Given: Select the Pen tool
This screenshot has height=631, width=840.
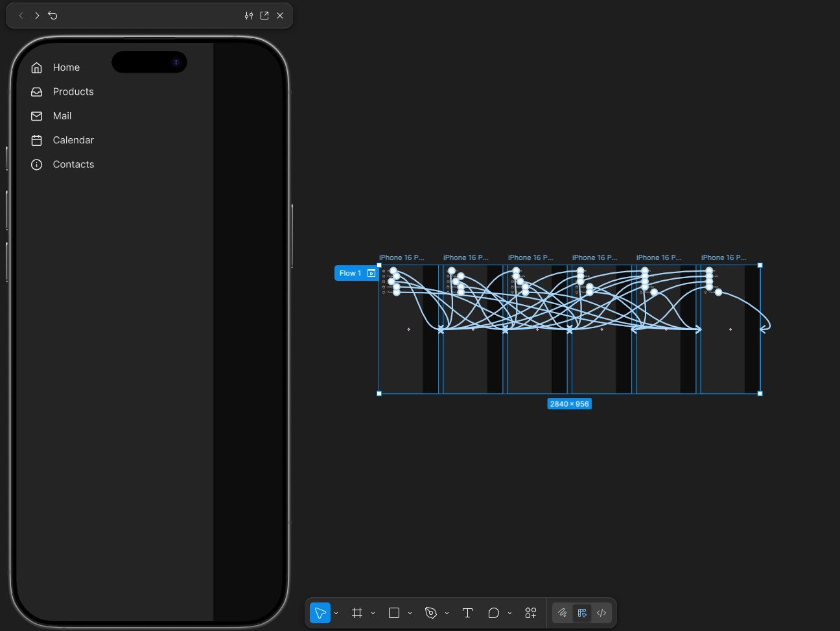Looking at the screenshot, I should 431,613.
